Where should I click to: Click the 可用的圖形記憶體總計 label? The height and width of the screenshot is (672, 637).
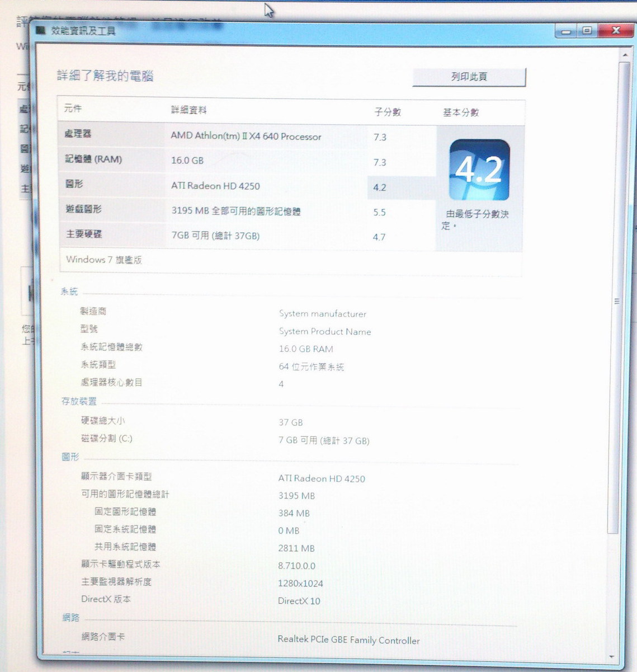[125, 495]
